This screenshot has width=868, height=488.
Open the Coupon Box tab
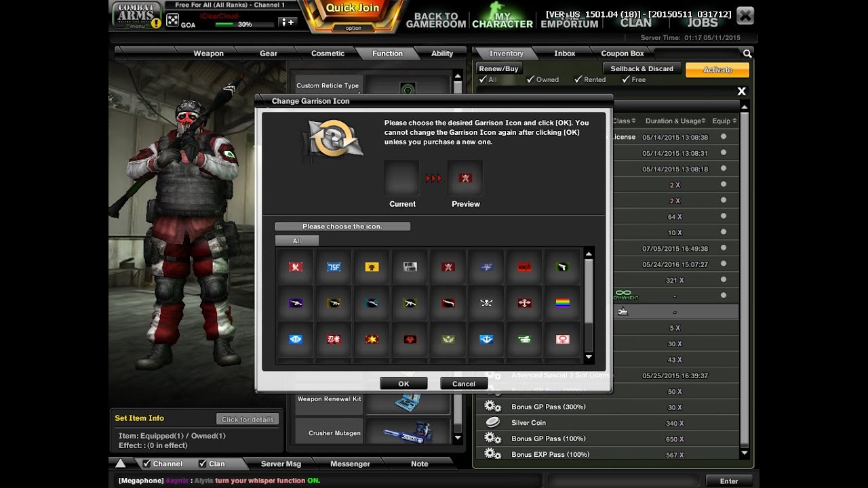point(623,54)
